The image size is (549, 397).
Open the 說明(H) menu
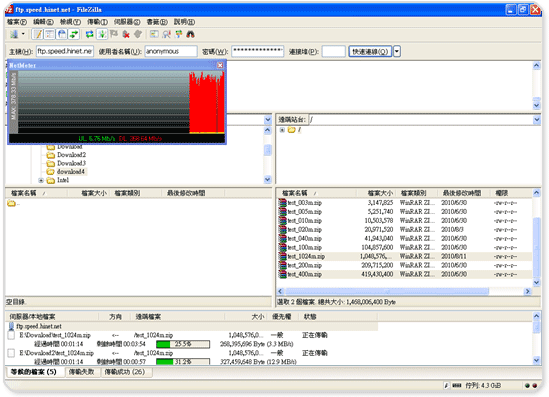[184, 22]
